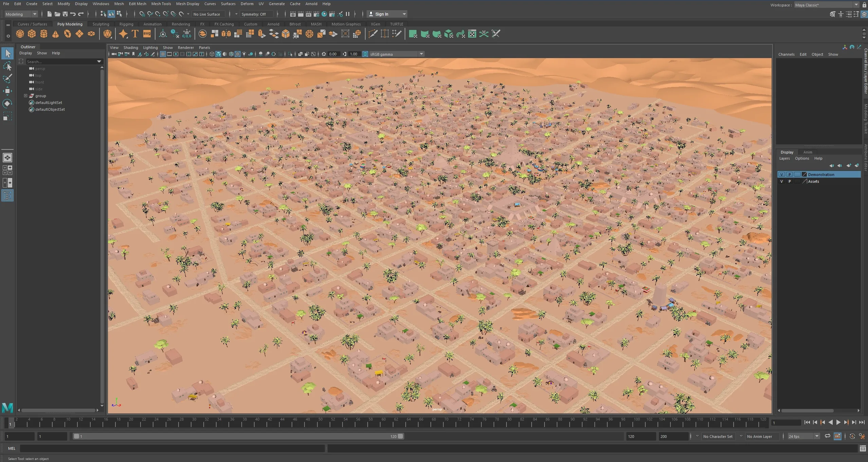This screenshot has width=868, height=462.
Task: Switch to the Anim layer tab
Action: coord(808,152)
